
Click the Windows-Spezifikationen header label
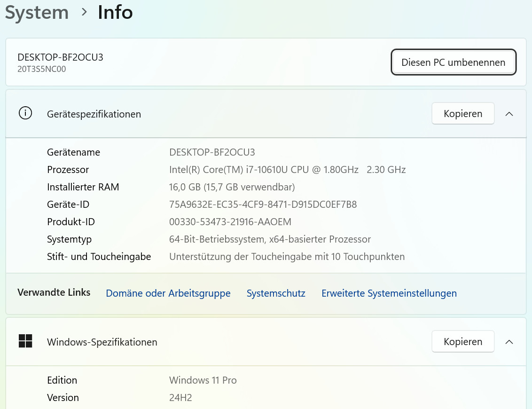click(x=102, y=342)
